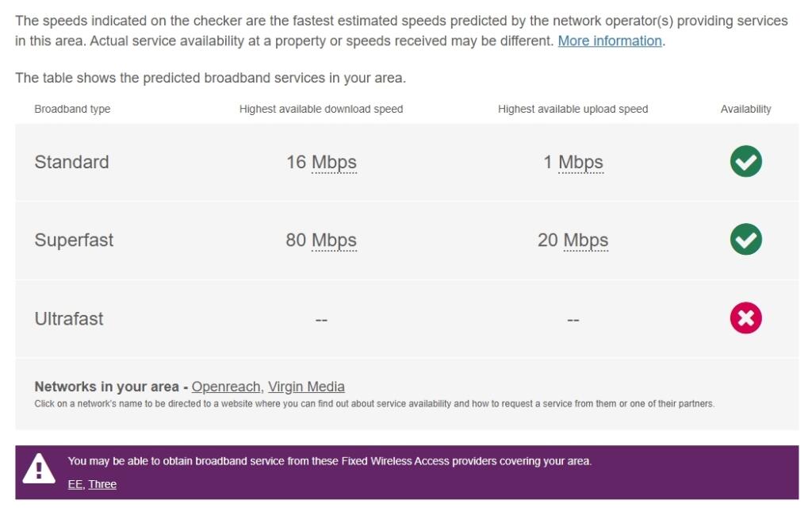The image size is (812, 508).
Task: Click Mbps abbreviation beside 20 upload speed
Action: click(585, 240)
